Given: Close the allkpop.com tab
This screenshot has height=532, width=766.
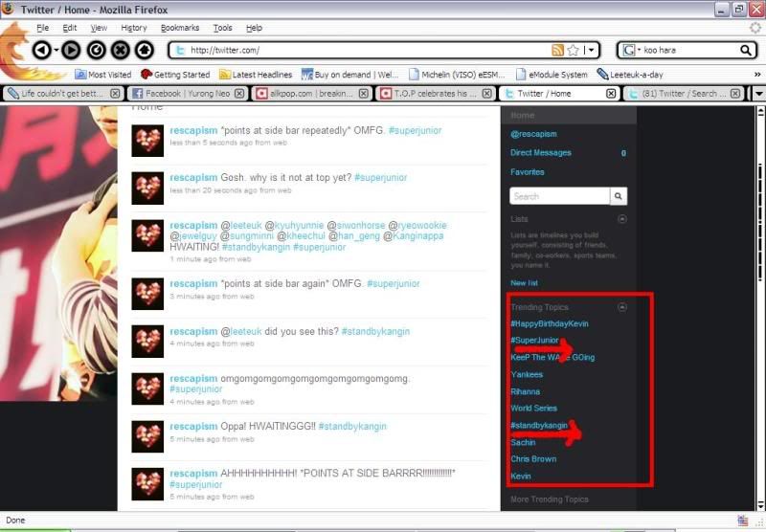Looking at the screenshot, I should click(x=362, y=94).
